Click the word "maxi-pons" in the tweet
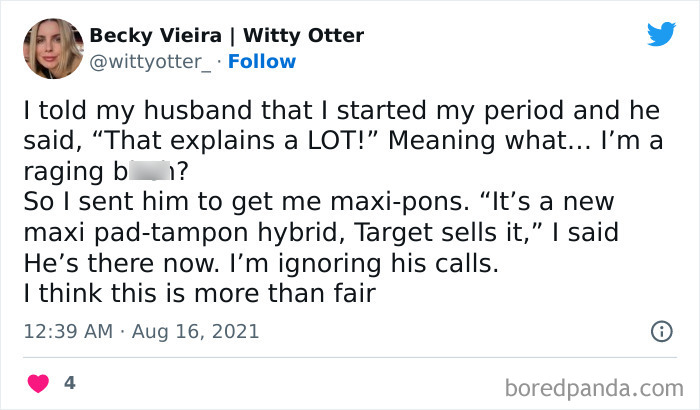This screenshot has height=410, width=700. tap(413, 201)
